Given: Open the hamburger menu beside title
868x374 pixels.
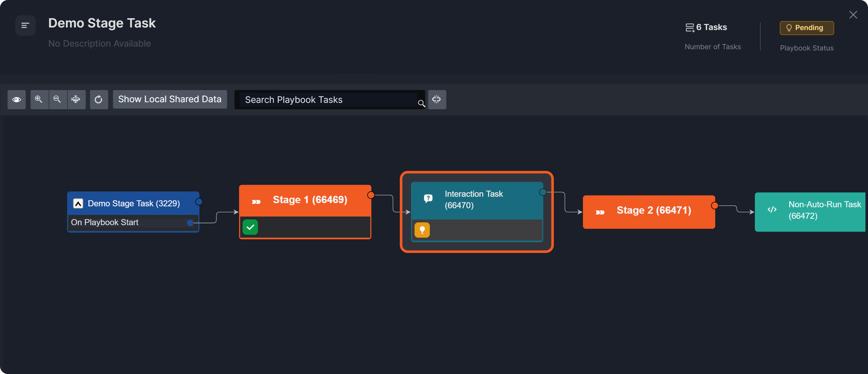Looking at the screenshot, I should (x=25, y=25).
